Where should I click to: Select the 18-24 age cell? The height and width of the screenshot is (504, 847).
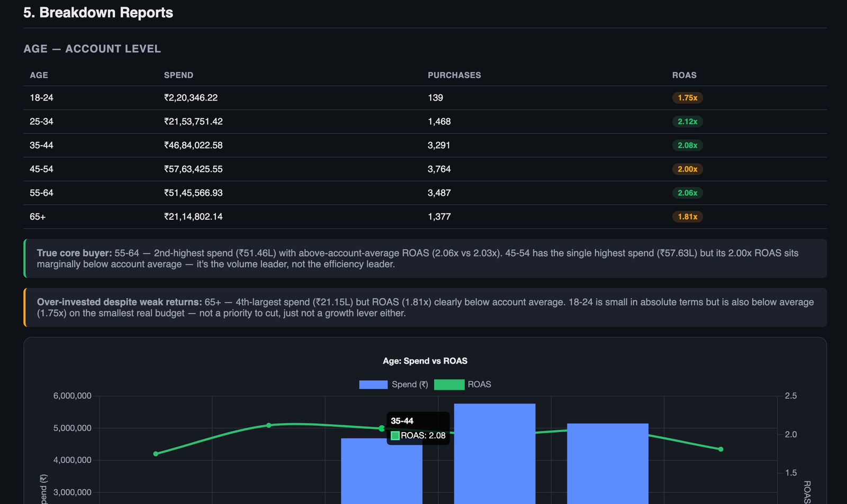pyautogui.click(x=41, y=98)
